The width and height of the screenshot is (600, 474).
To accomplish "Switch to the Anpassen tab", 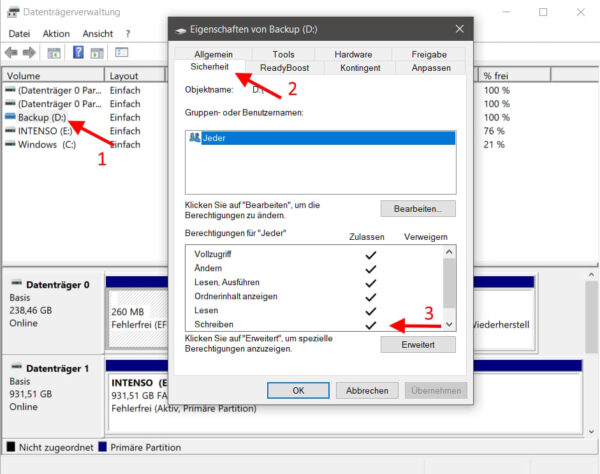I will click(431, 68).
